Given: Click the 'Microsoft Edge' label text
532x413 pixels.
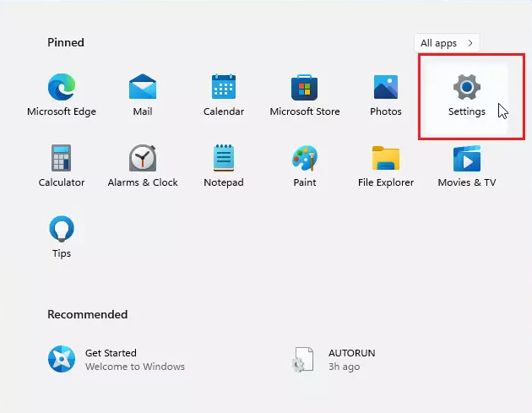Looking at the screenshot, I should coord(62,111).
